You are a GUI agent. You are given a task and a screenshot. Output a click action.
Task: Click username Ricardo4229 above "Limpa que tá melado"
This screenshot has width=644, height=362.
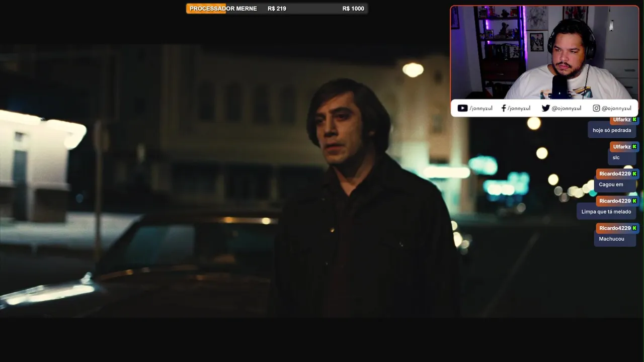[615, 201]
